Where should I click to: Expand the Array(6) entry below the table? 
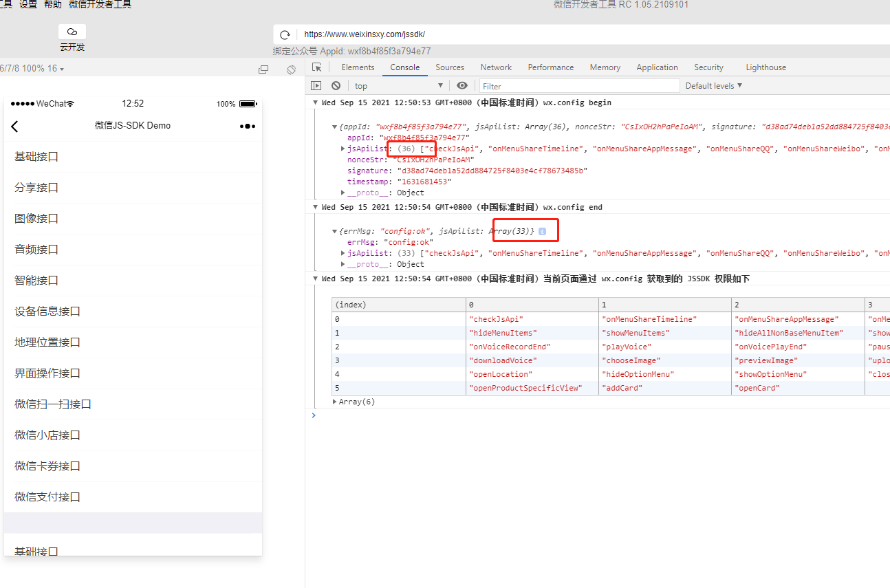[335, 402]
